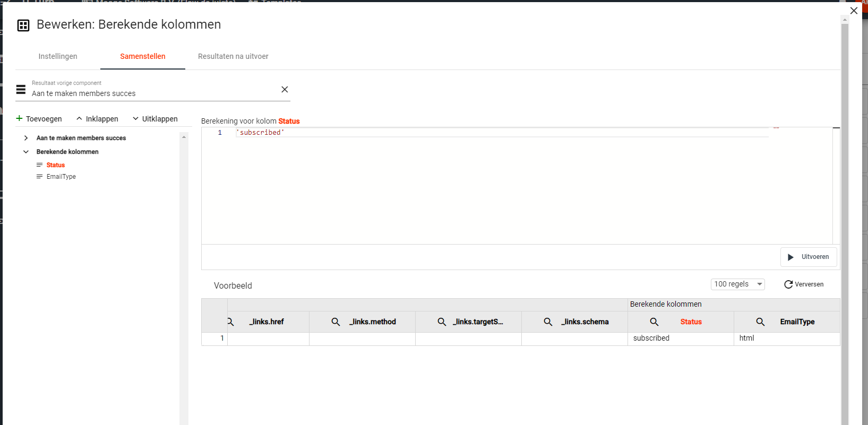Collapse the Berekende kolommen tree node
868x425 pixels.
point(26,152)
